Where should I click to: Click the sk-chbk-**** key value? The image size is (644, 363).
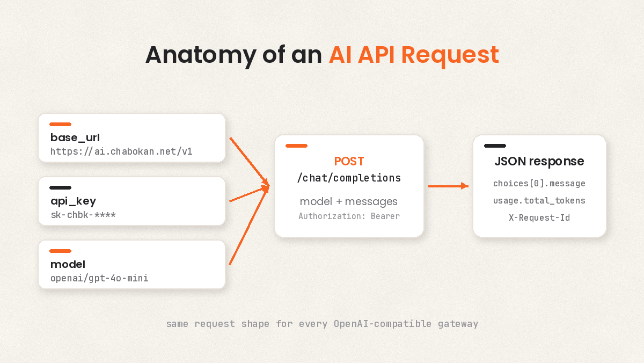click(x=83, y=215)
